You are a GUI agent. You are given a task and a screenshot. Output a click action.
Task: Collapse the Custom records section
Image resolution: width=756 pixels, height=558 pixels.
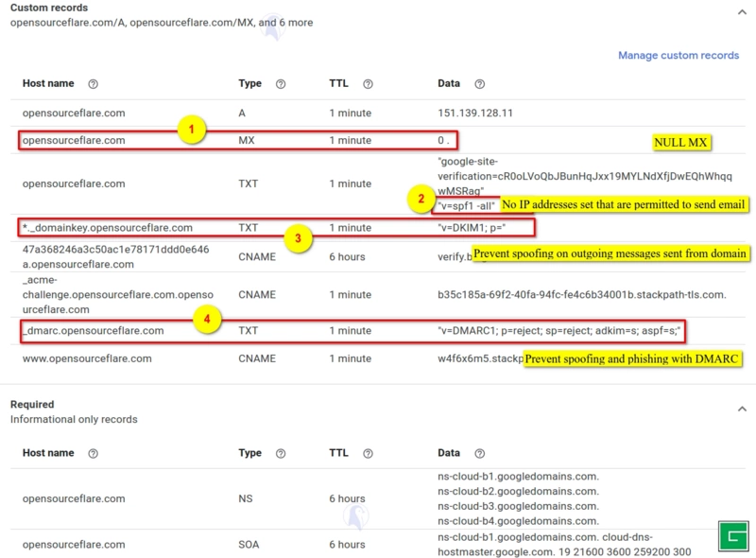click(x=741, y=12)
